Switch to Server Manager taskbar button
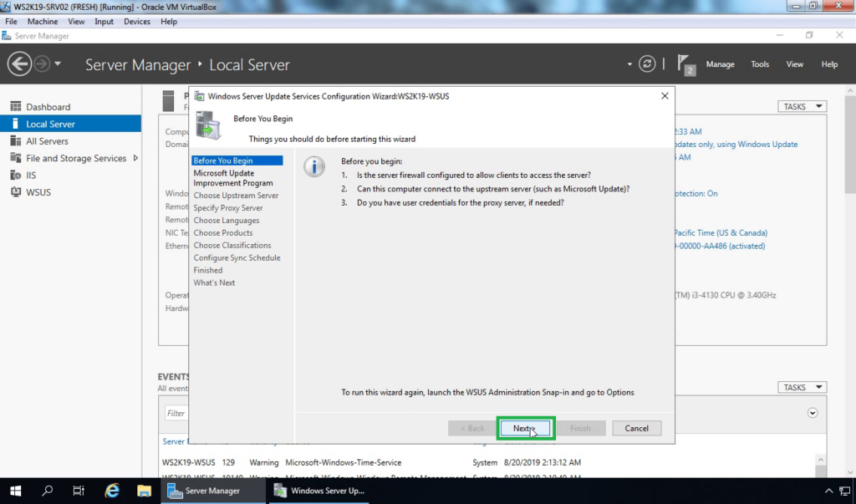This screenshot has height=504, width=856. [x=213, y=491]
